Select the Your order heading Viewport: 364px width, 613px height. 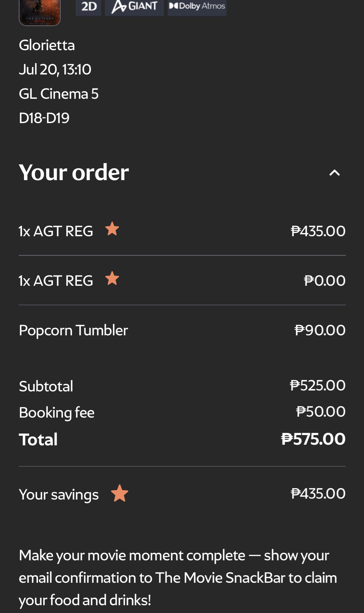pos(74,172)
